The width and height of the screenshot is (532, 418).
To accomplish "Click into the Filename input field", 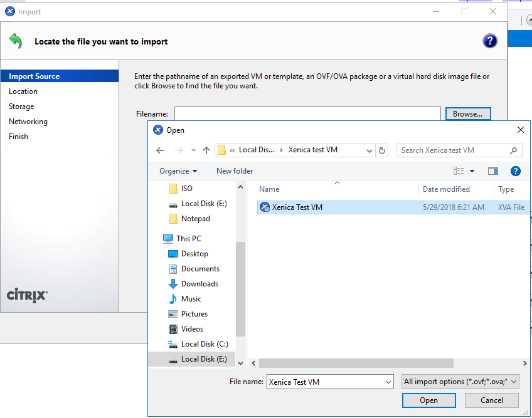I will pos(307,114).
